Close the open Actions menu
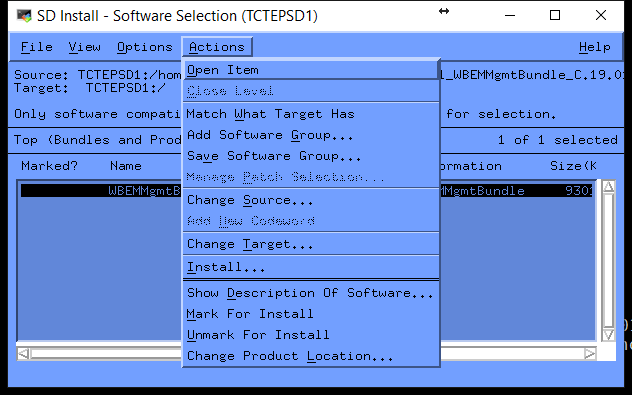Screen dimensions: 632x395 click(x=217, y=47)
